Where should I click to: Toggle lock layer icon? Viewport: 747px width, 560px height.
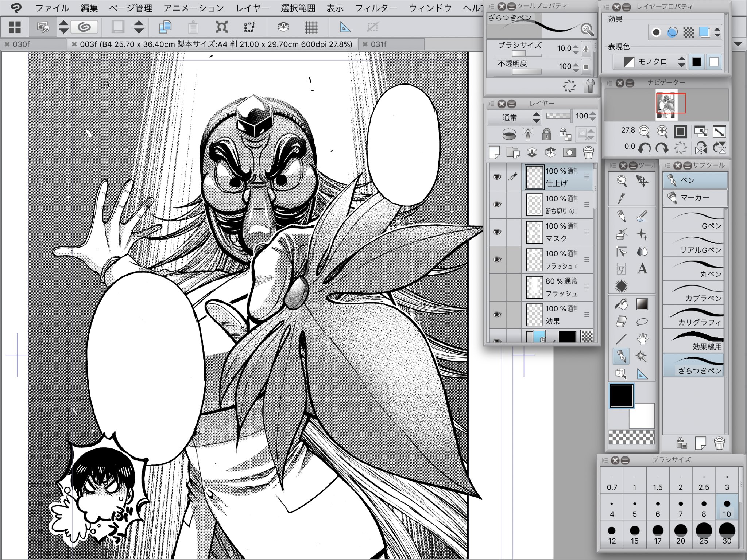coord(546,134)
